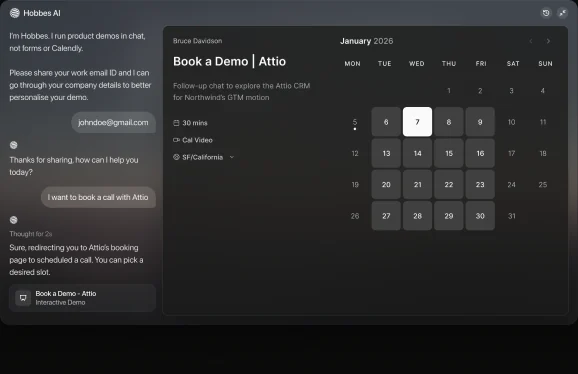Open the Book a Demo - Attio card
This screenshot has height=374, width=578.
click(82, 298)
